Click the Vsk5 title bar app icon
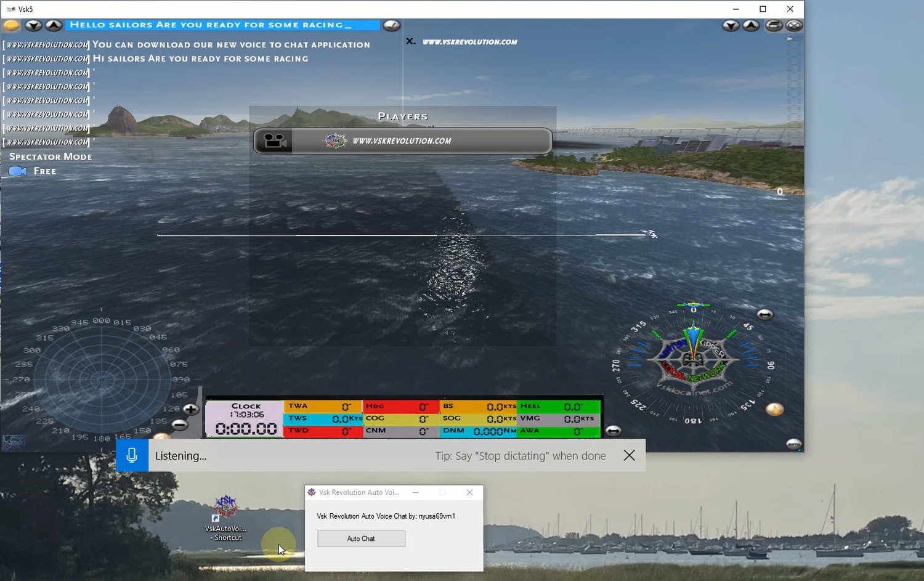Image resolution: width=924 pixels, height=581 pixels. point(10,9)
